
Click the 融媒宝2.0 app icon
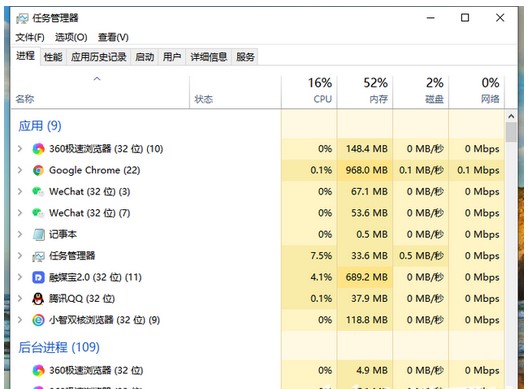pyautogui.click(x=38, y=277)
